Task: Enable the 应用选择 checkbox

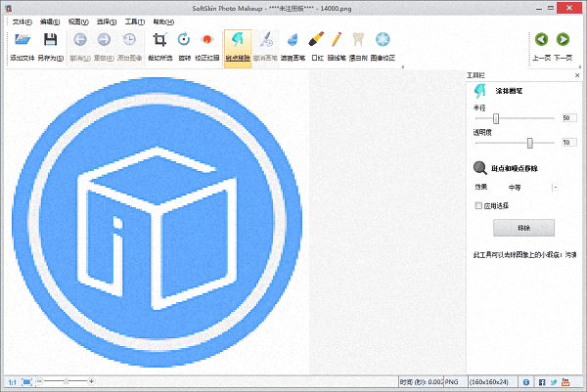Action: (x=478, y=206)
